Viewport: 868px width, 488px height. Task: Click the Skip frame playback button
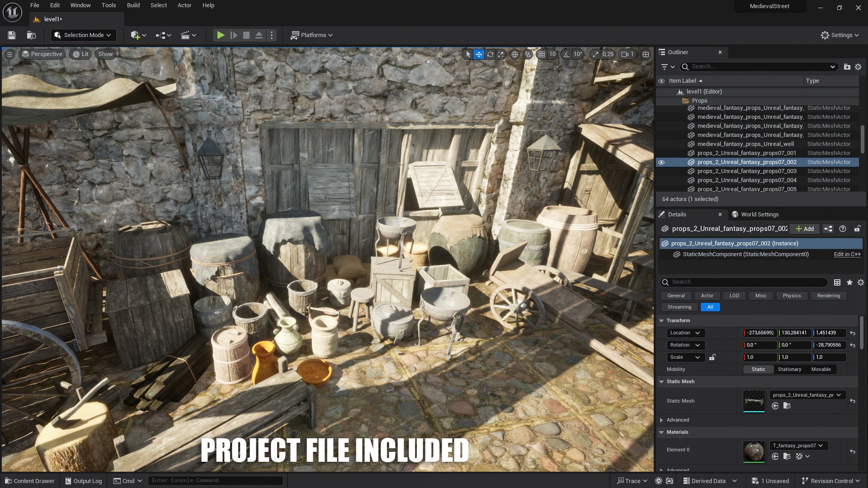(x=234, y=35)
